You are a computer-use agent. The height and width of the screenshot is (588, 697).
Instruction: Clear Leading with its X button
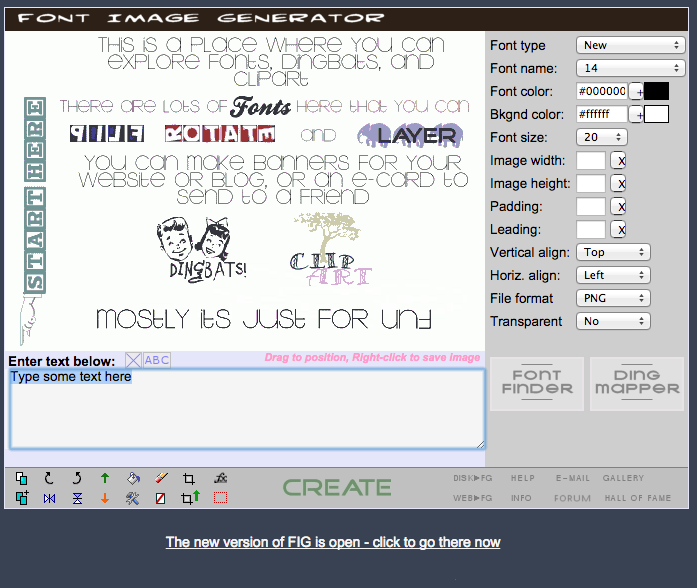pos(619,230)
